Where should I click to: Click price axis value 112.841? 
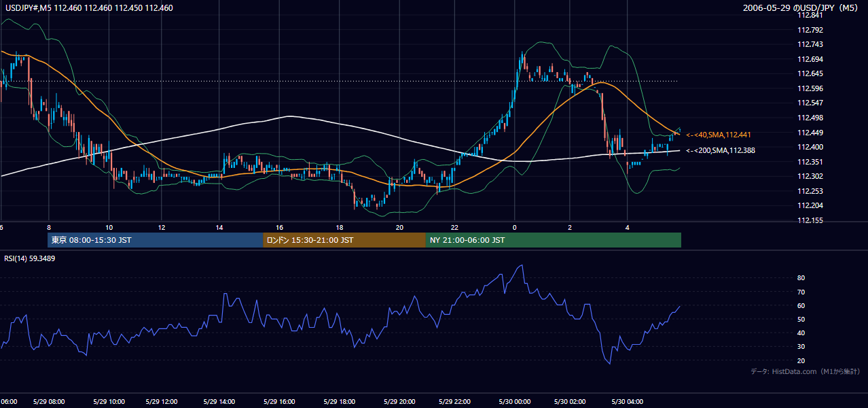click(x=811, y=15)
